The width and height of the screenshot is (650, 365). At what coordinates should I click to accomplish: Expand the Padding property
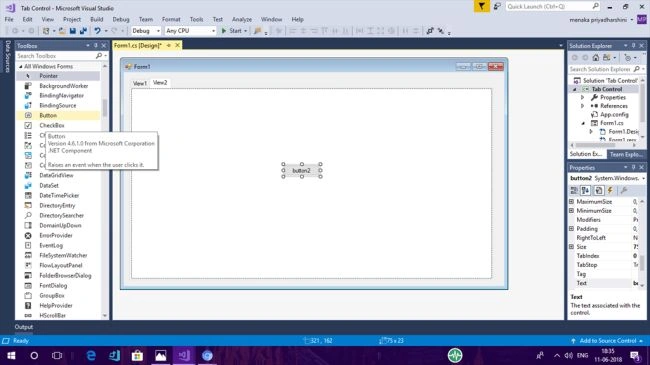pyautogui.click(x=571, y=229)
